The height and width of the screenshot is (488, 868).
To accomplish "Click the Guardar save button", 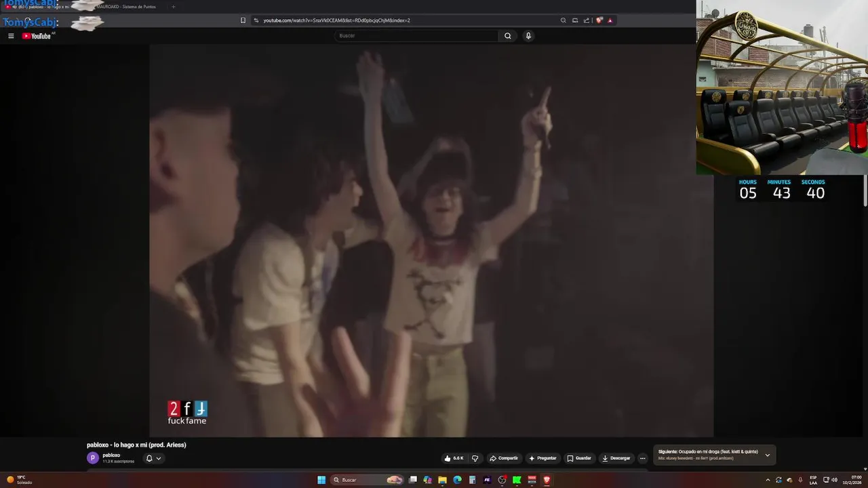I will (x=579, y=458).
